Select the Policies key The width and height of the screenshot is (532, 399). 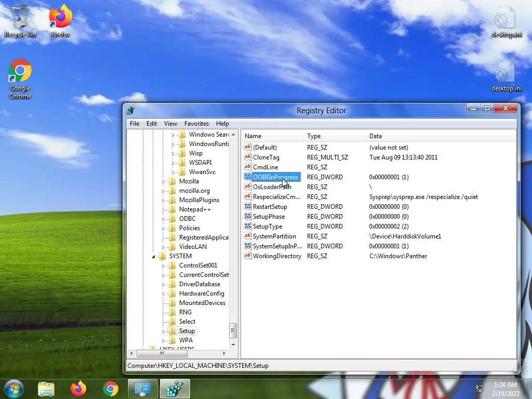tap(189, 228)
